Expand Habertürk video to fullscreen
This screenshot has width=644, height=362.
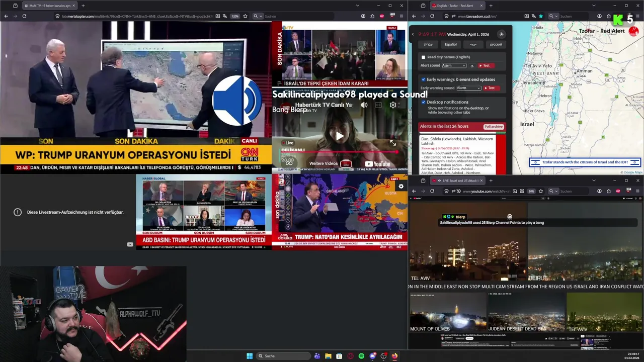tap(393, 143)
